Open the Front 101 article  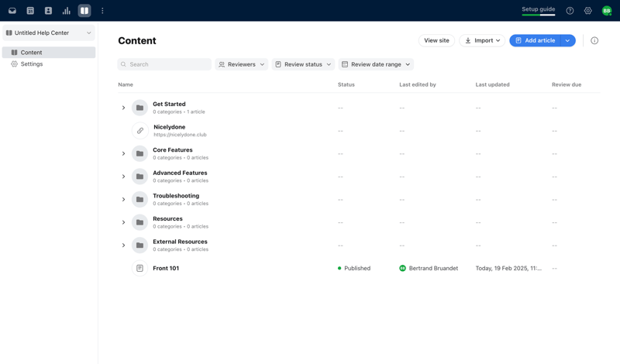click(x=166, y=268)
